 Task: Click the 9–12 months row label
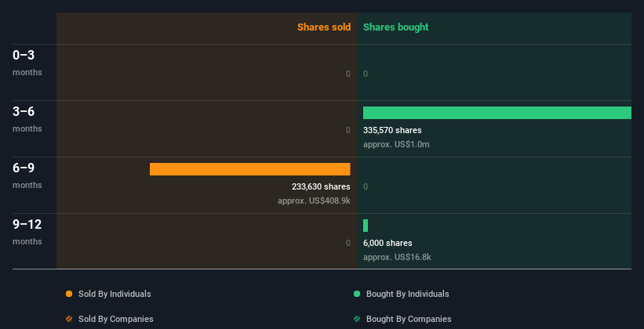27,233
